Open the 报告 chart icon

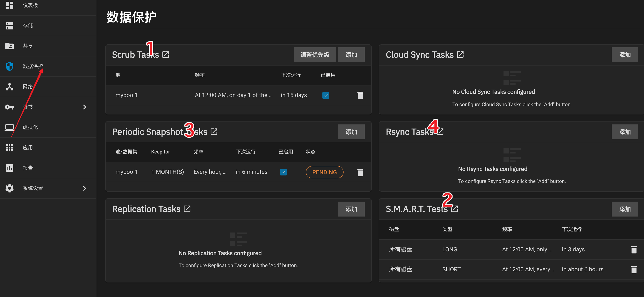click(x=10, y=168)
